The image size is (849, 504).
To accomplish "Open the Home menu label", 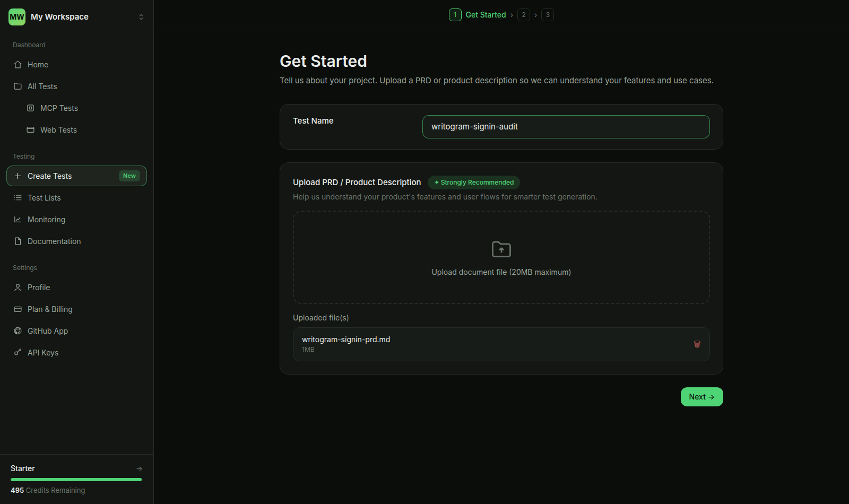I will [38, 65].
